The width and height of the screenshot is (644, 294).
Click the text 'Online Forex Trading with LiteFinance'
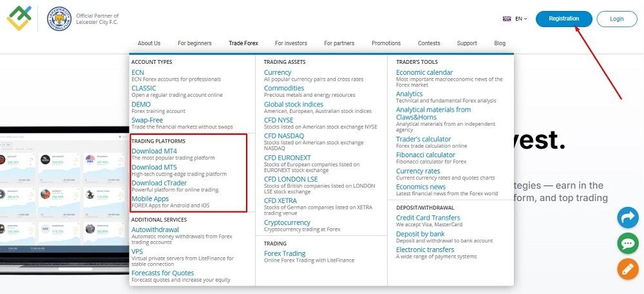309,260
